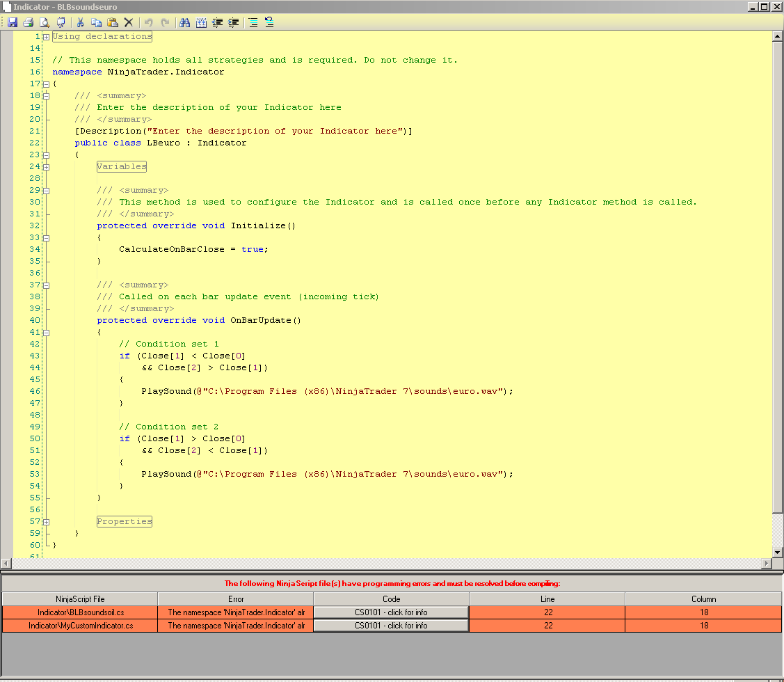The image size is (784, 682).
Task: Click the horizontal scroll right arrow
Action: 767,563
